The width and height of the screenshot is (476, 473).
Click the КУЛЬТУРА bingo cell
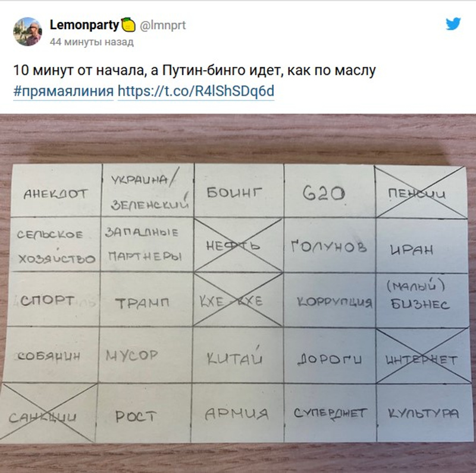[x=423, y=413]
